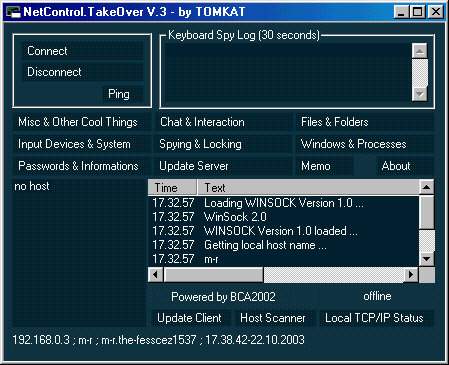The height and width of the screenshot is (365, 449).
Task: Click inside Keyboard Spy Log text area
Action: 288,72
